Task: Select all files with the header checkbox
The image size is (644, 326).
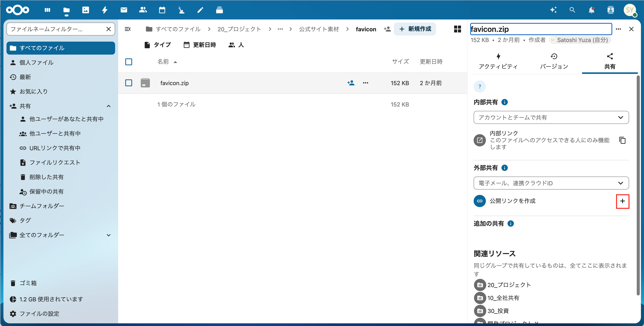Action: pyautogui.click(x=128, y=62)
